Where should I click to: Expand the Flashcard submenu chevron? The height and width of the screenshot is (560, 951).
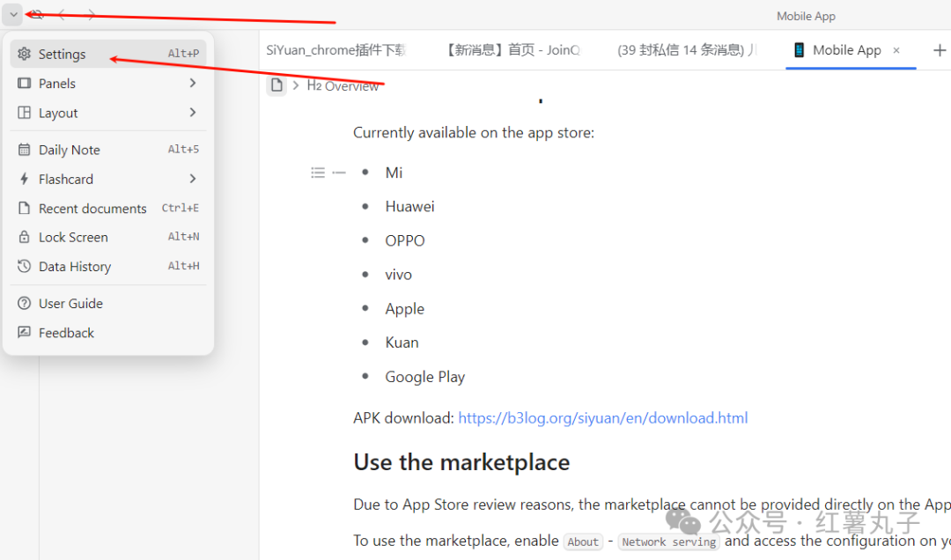tap(193, 179)
